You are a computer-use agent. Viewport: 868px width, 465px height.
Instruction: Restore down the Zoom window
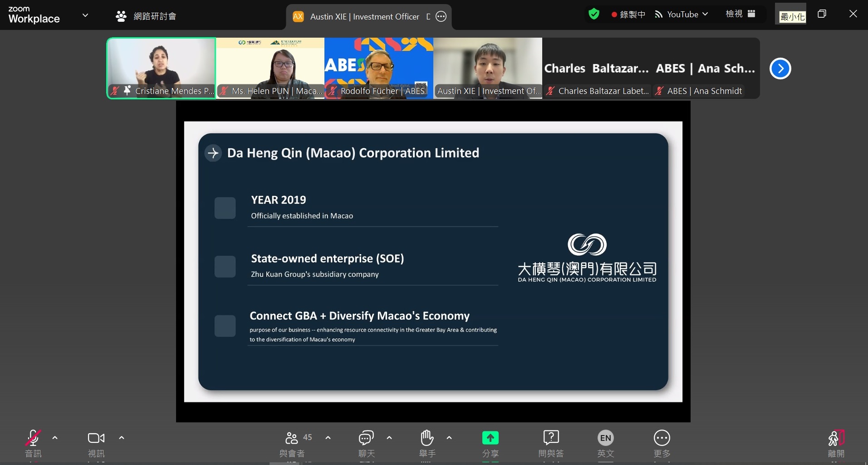822,14
